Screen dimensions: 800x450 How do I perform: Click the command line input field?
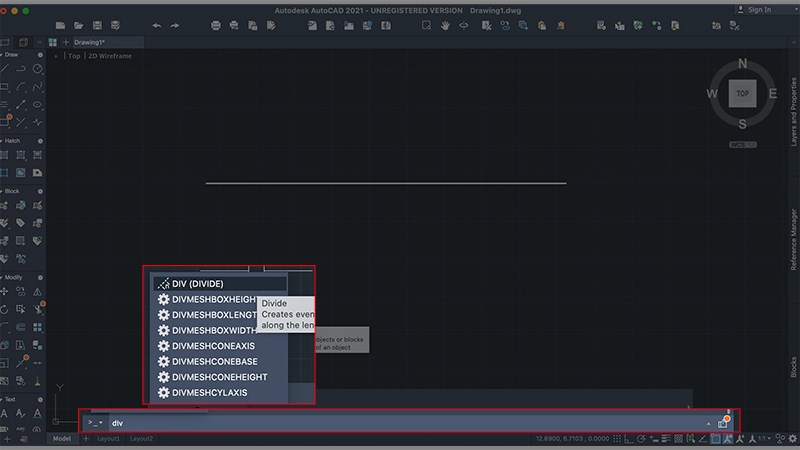400,423
